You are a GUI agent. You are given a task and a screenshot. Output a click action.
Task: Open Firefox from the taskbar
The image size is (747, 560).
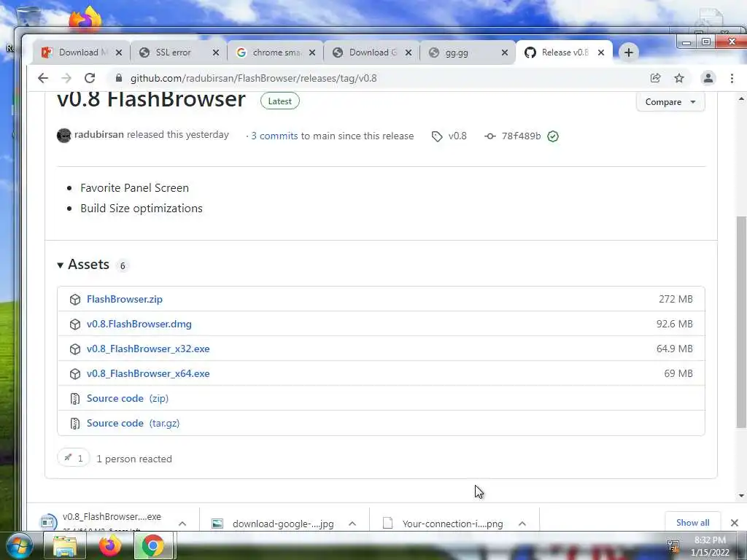point(110,545)
